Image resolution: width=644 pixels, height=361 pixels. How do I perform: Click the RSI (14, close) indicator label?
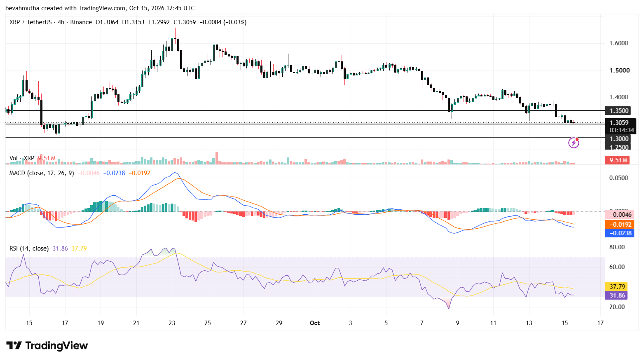pyautogui.click(x=29, y=248)
